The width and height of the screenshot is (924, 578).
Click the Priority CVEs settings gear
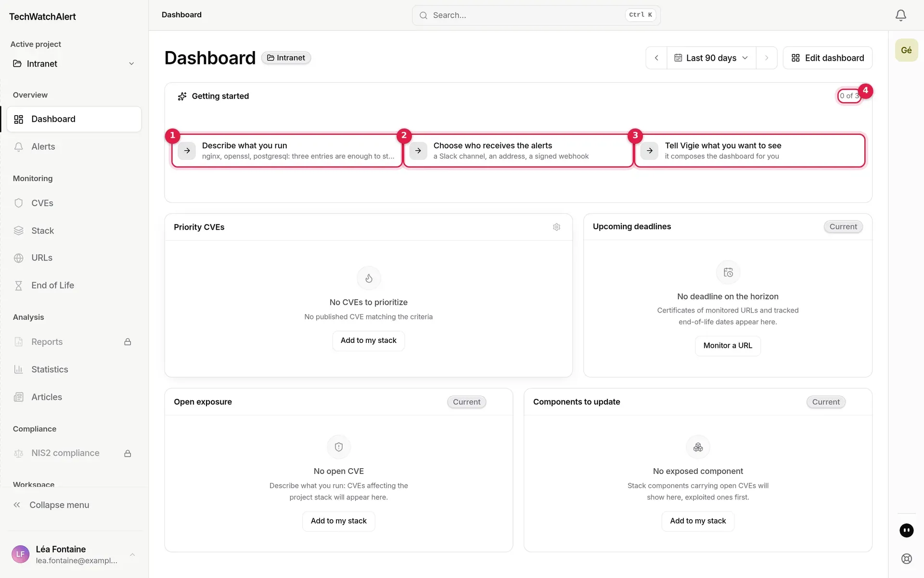(556, 227)
